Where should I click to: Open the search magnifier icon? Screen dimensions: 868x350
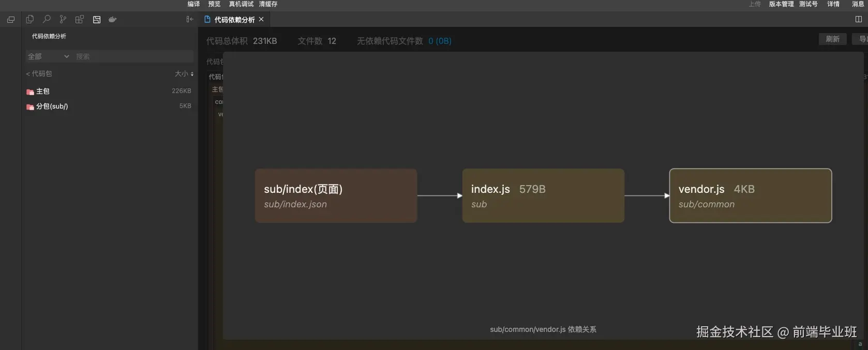point(47,19)
